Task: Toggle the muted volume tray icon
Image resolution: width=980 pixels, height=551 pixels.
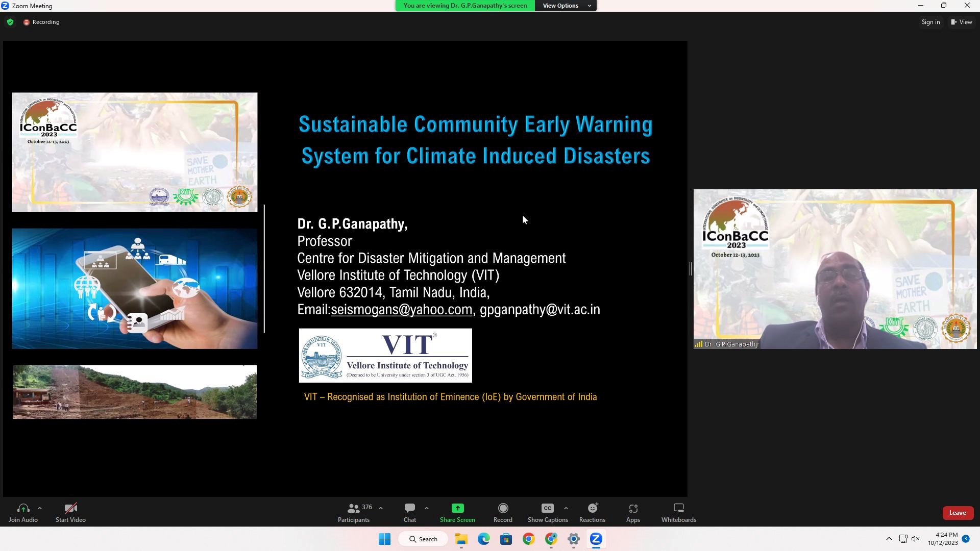Action: (x=916, y=539)
